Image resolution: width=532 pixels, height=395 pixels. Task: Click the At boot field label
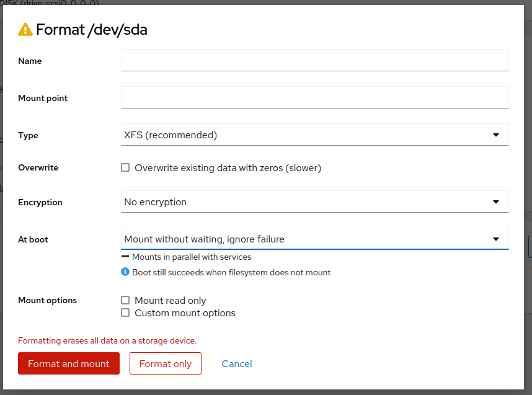click(33, 239)
